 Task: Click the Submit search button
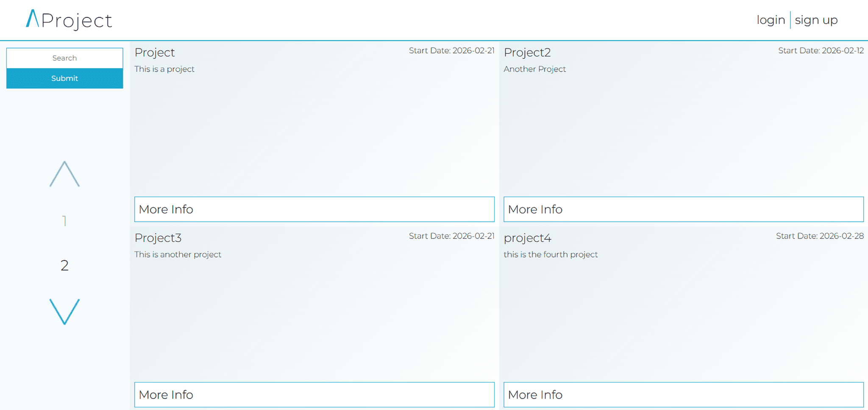(64, 78)
